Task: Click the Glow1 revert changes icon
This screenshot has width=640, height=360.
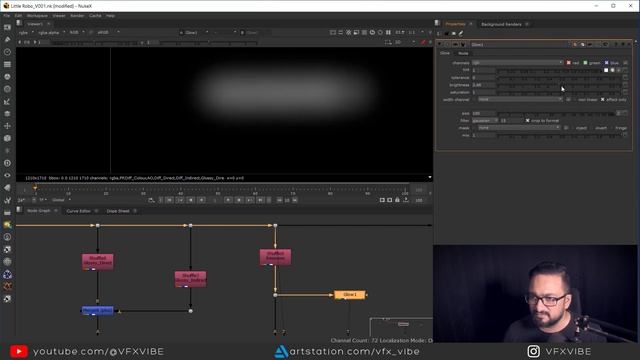Action: [606, 44]
